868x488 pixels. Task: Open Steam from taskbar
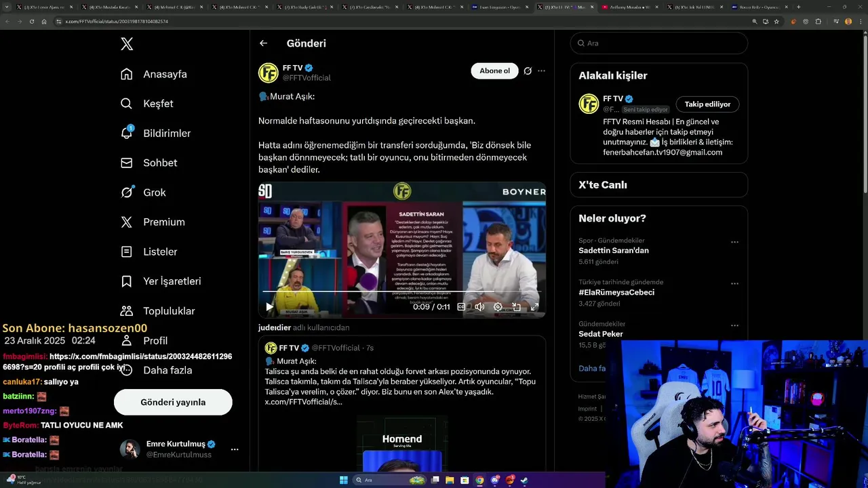tap(525, 480)
